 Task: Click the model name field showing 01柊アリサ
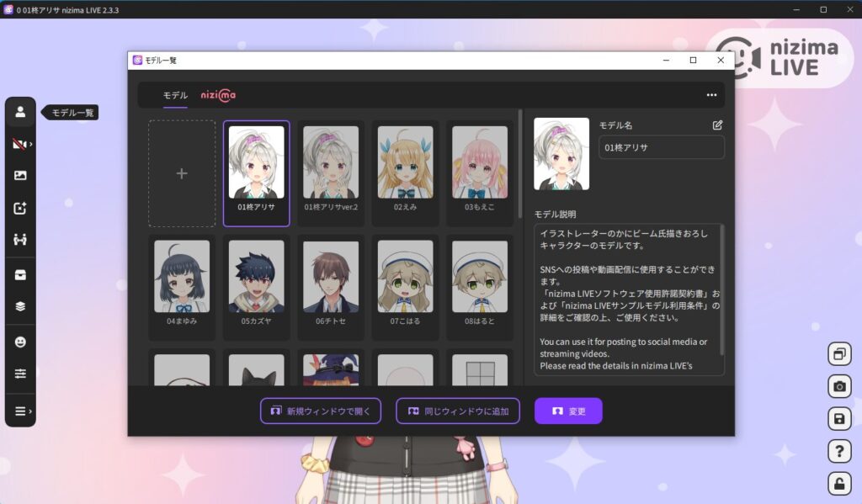(662, 147)
